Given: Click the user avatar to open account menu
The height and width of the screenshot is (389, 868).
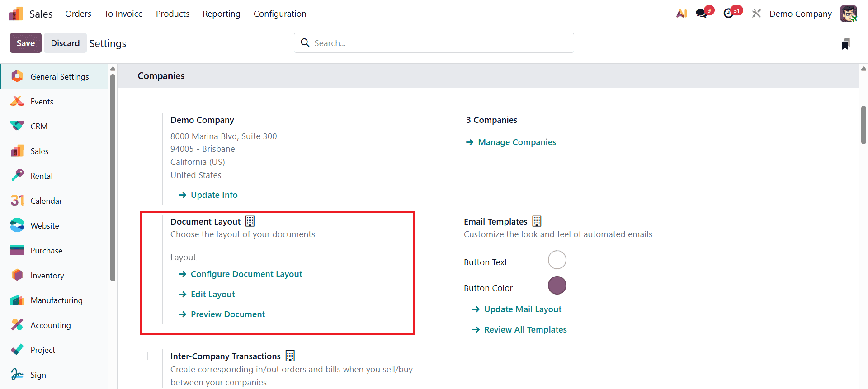Looking at the screenshot, I should click(x=849, y=13).
